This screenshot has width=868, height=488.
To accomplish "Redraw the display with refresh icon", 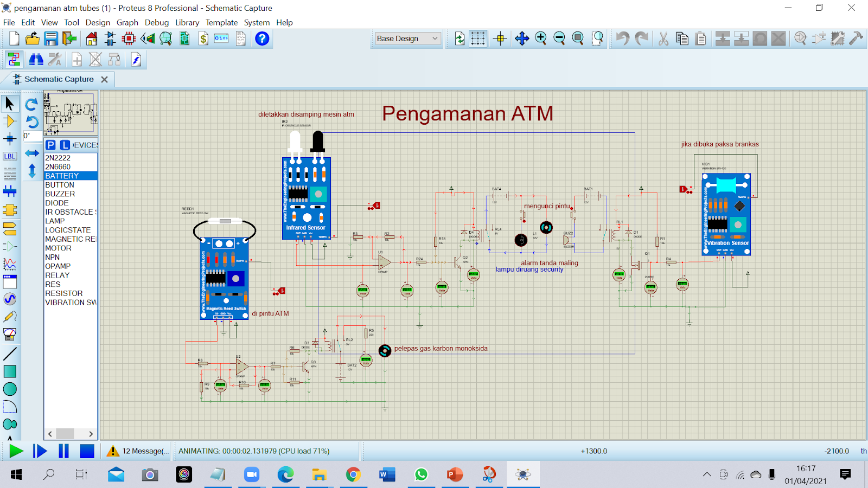I will [x=459, y=38].
